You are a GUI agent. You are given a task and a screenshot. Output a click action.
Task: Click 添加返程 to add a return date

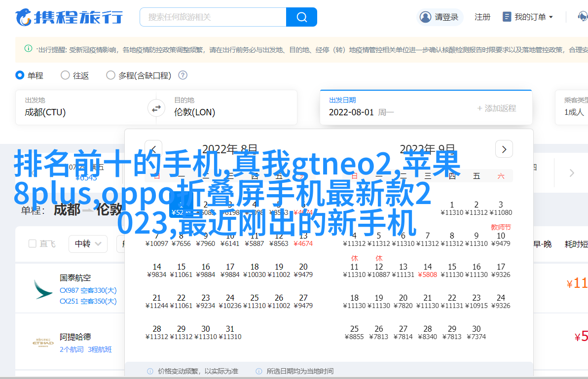point(497,108)
